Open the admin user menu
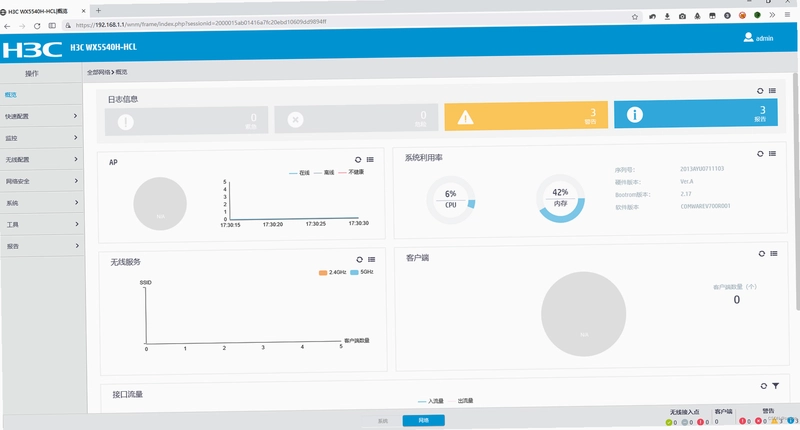 (x=758, y=38)
